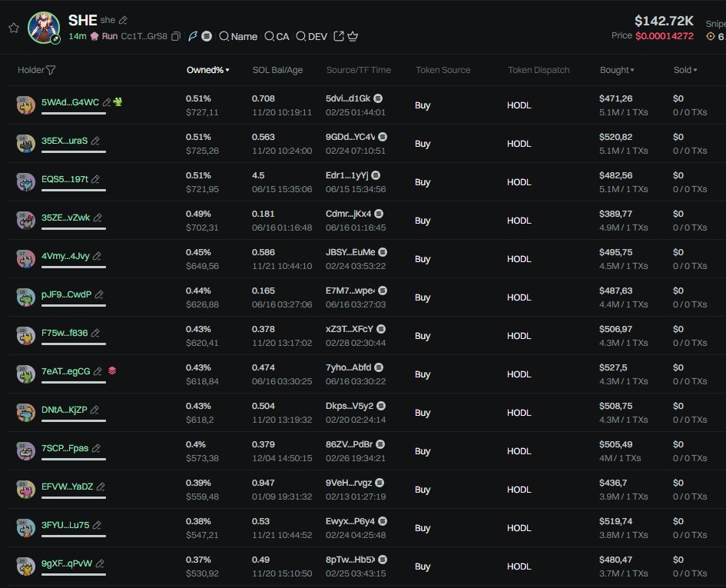726x588 pixels.
Task: Click the blue feather icon in header
Action: [x=193, y=36]
